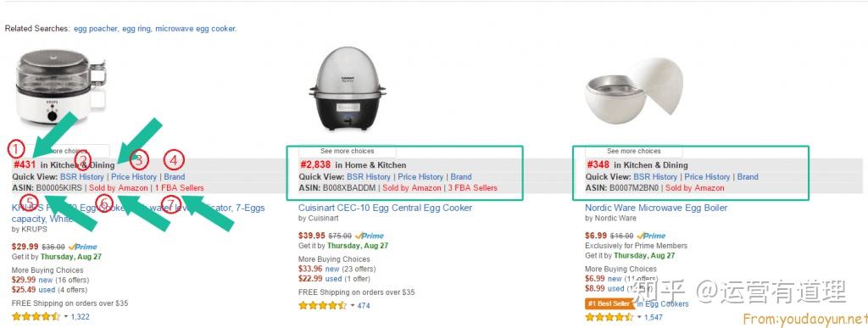Open Cuisinart CEC-10 Egg Central product title
868x328 pixels.
pos(386,208)
